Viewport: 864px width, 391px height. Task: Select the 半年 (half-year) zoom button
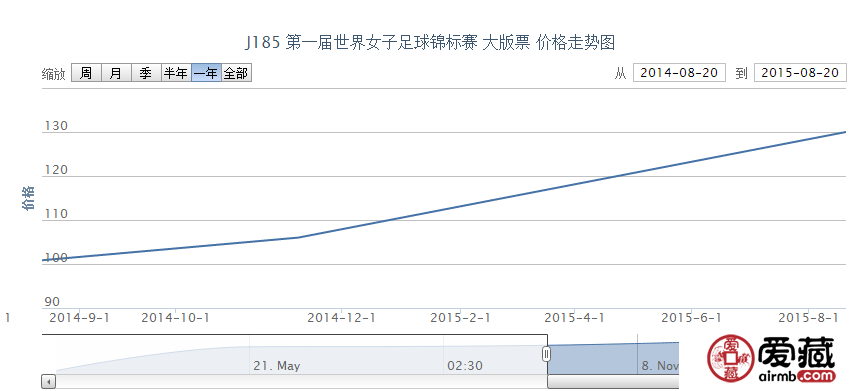pyautogui.click(x=176, y=73)
